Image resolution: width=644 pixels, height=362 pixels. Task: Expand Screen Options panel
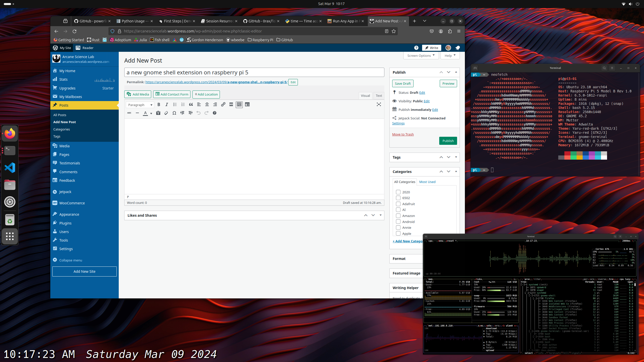[x=421, y=56]
